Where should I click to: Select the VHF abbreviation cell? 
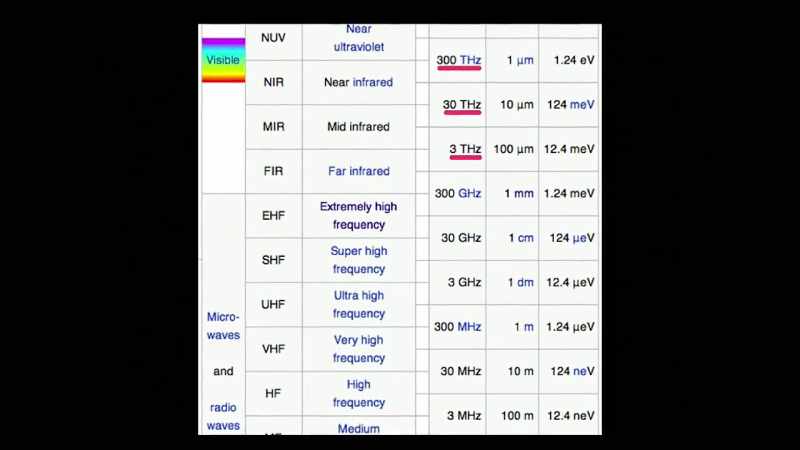pos(273,348)
